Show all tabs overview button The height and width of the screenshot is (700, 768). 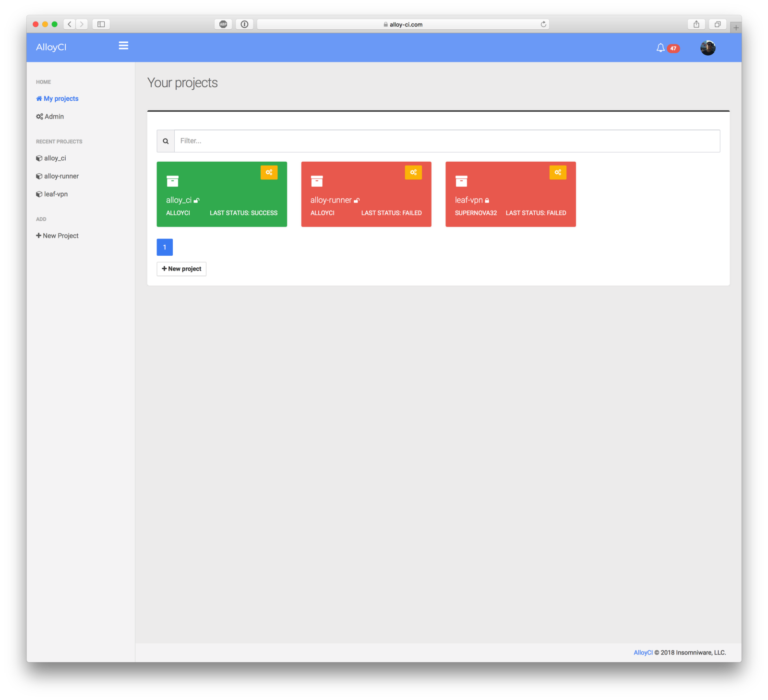click(718, 24)
